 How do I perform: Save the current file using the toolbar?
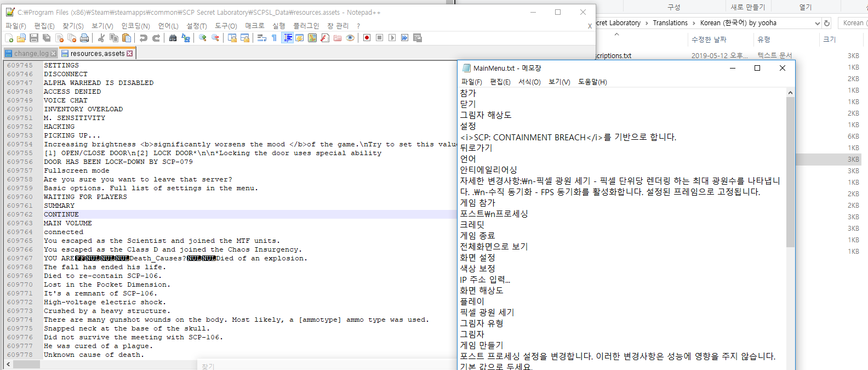tap(34, 38)
